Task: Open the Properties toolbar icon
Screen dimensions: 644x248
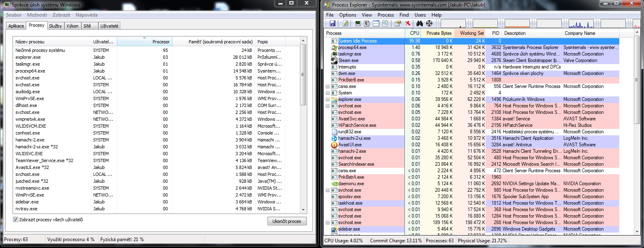Action: [x=398, y=24]
